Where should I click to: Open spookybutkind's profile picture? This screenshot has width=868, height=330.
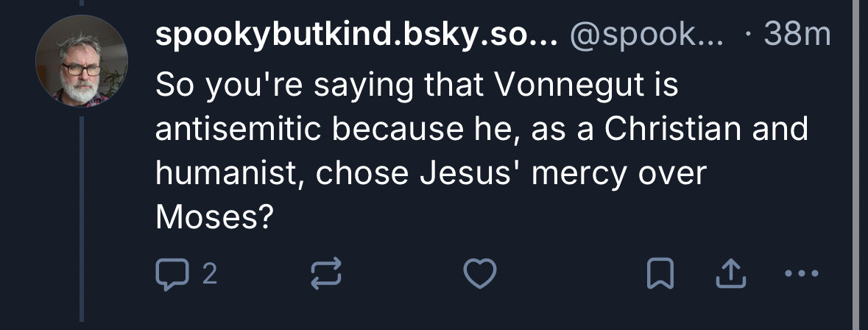point(82,62)
